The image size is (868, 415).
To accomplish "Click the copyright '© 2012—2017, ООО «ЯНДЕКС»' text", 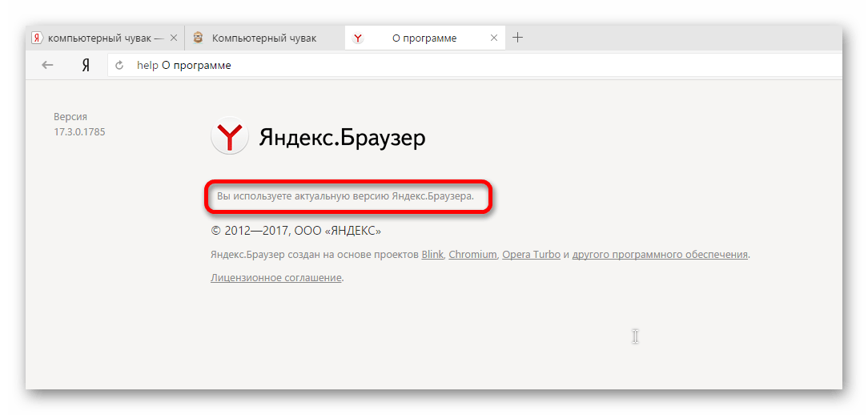I will [x=295, y=231].
